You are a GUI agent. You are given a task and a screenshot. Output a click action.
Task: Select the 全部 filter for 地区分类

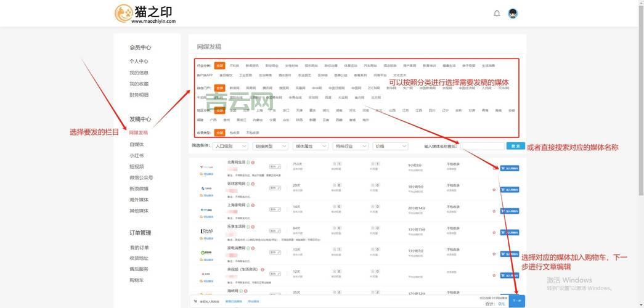tap(219, 110)
